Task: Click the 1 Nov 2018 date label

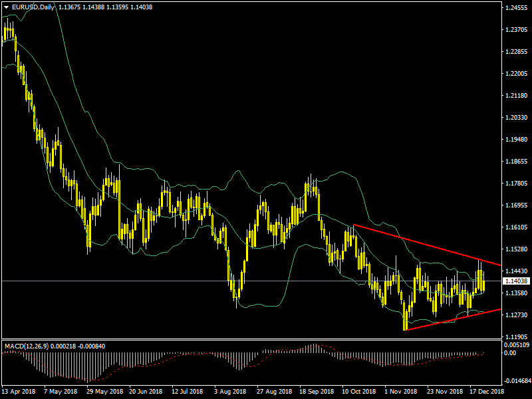Action: [x=402, y=392]
